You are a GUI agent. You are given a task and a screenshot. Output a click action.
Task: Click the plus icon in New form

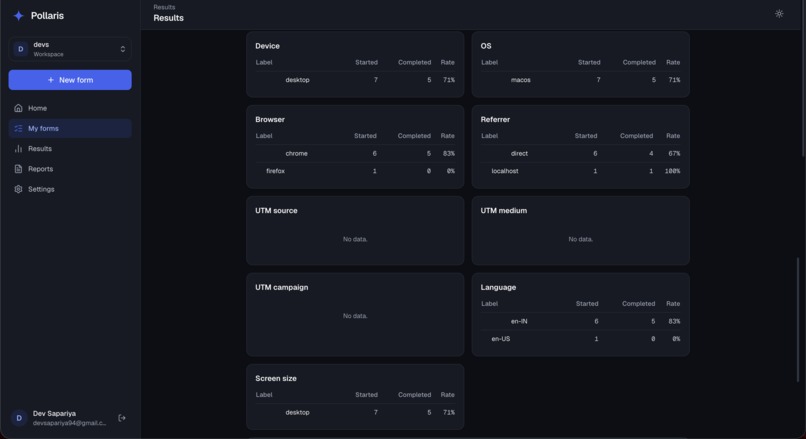pyautogui.click(x=50, y=80)
